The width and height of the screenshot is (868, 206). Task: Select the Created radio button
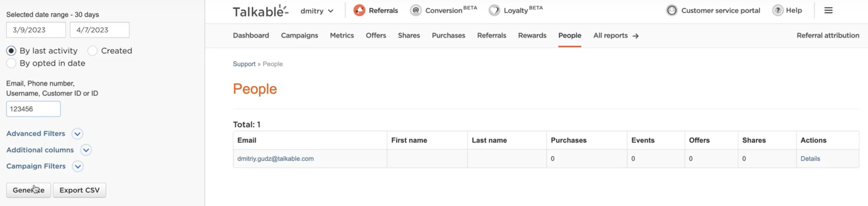click(x=92, y=51)
